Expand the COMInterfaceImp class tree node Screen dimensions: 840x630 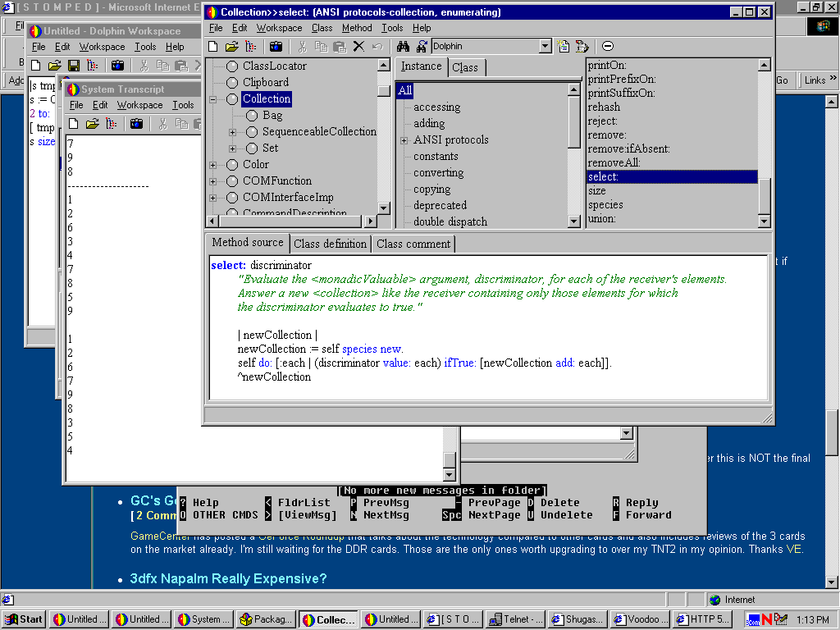212,198
